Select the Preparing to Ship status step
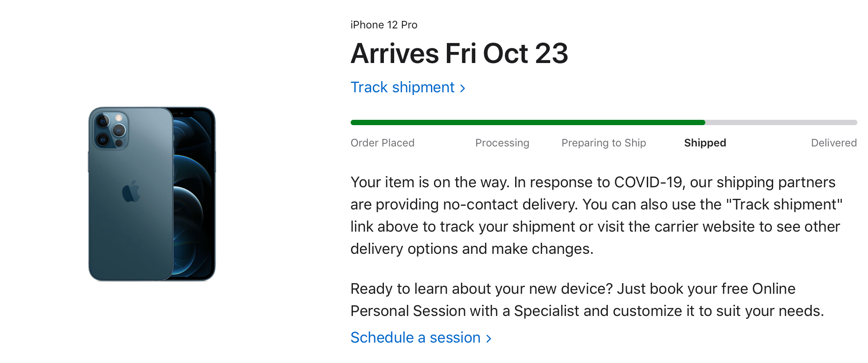 (x=603, y=143)
